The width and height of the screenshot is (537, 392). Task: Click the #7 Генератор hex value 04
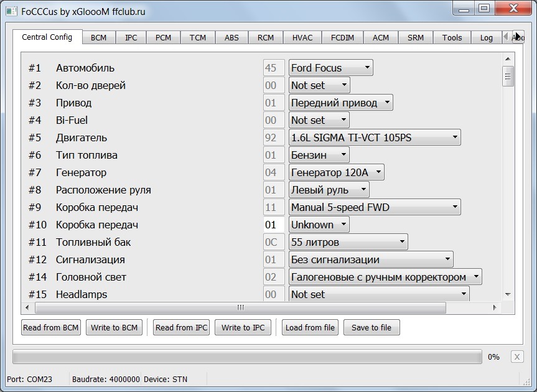(274, 172)
